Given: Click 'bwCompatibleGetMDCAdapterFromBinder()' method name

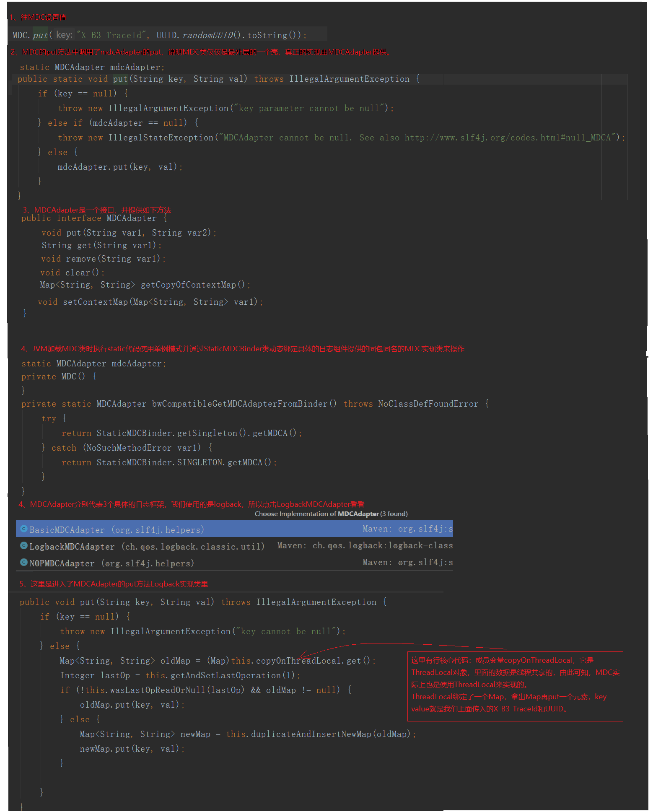Looking at the screenshot, I should coord(244,404).
